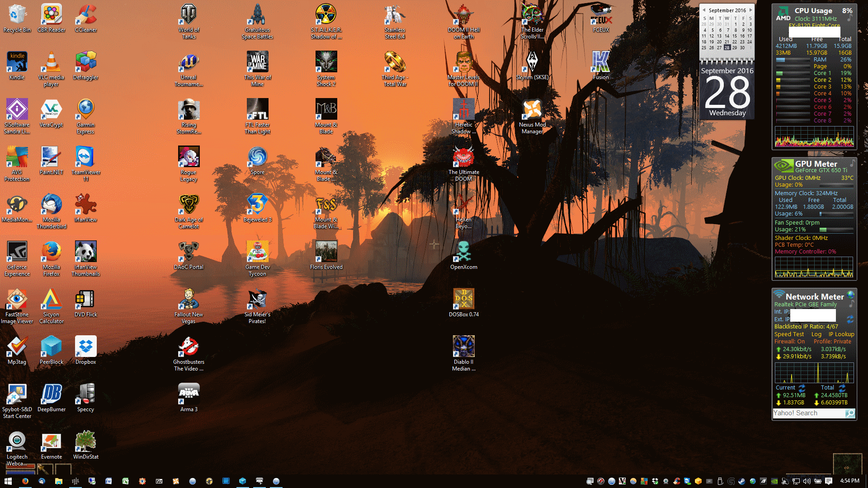The width and height of the screenshot is (868, 488).
Task: Click the Yahoo! Search input field
Action: click(809, 413)
